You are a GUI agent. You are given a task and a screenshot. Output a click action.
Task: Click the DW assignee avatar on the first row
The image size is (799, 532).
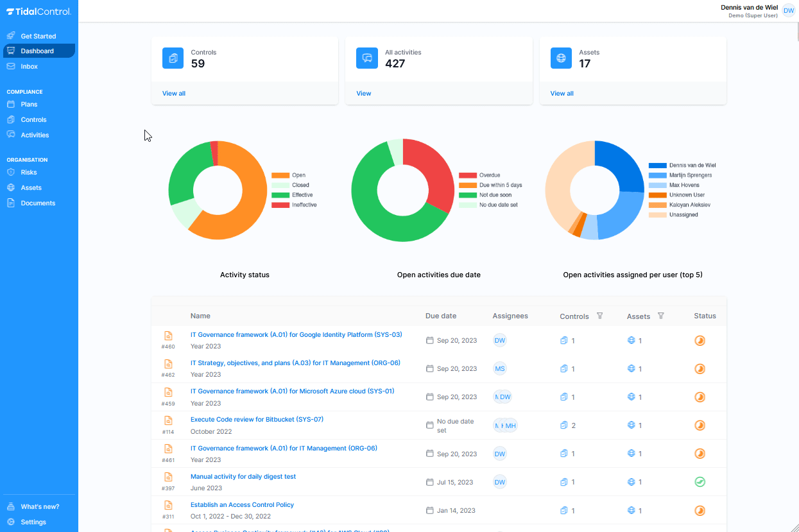point(499,340)
